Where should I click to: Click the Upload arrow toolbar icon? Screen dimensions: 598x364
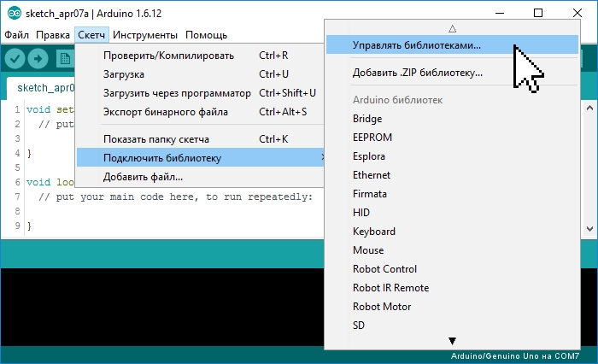click(x=38, y=59)
